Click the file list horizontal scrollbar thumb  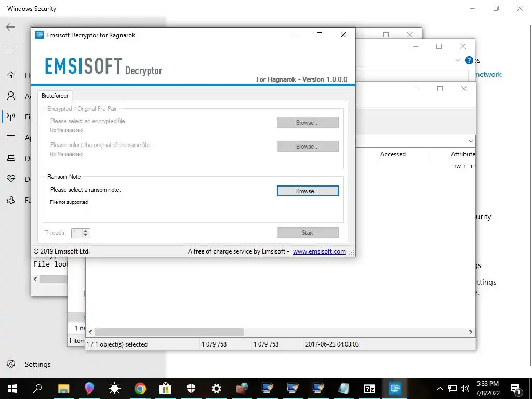pos(169,332)
